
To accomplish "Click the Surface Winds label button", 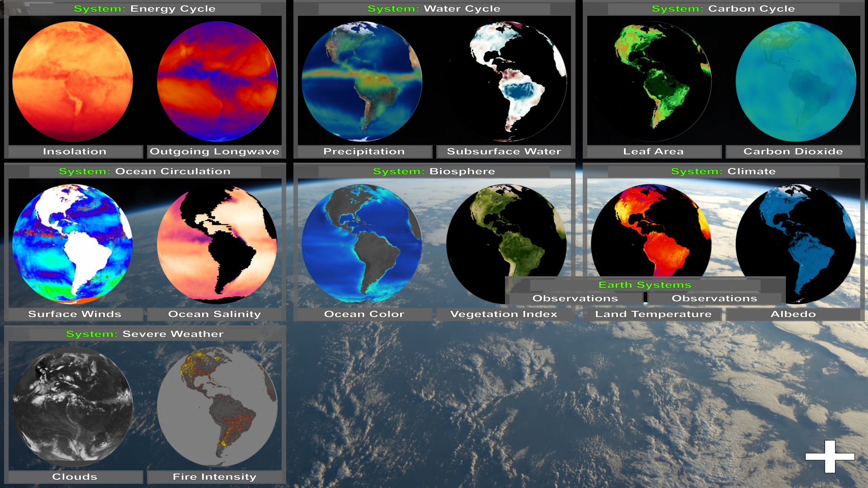I will coord(75,314).
